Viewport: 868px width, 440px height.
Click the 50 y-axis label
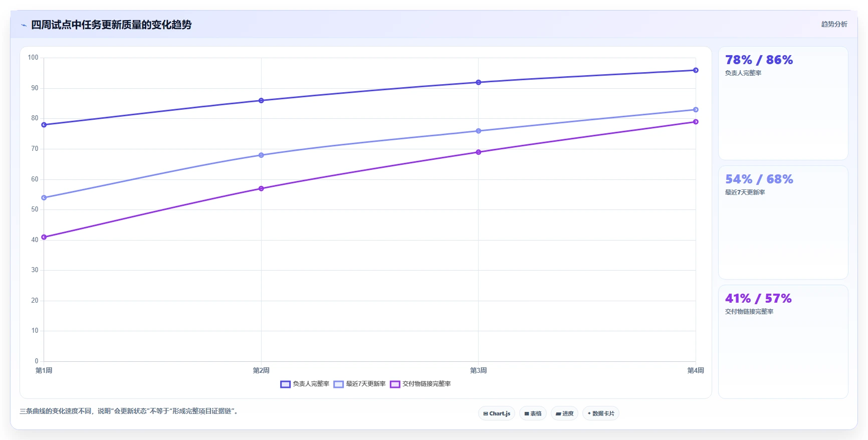point(35,209)
